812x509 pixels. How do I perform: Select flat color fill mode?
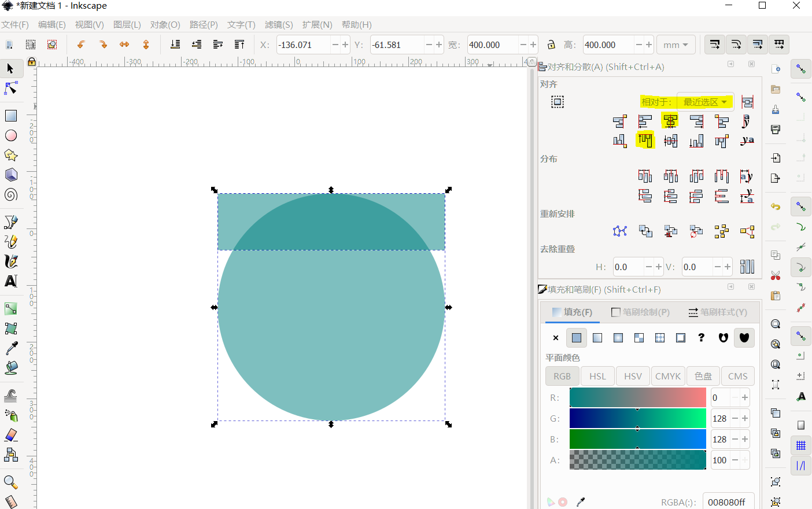576,338
